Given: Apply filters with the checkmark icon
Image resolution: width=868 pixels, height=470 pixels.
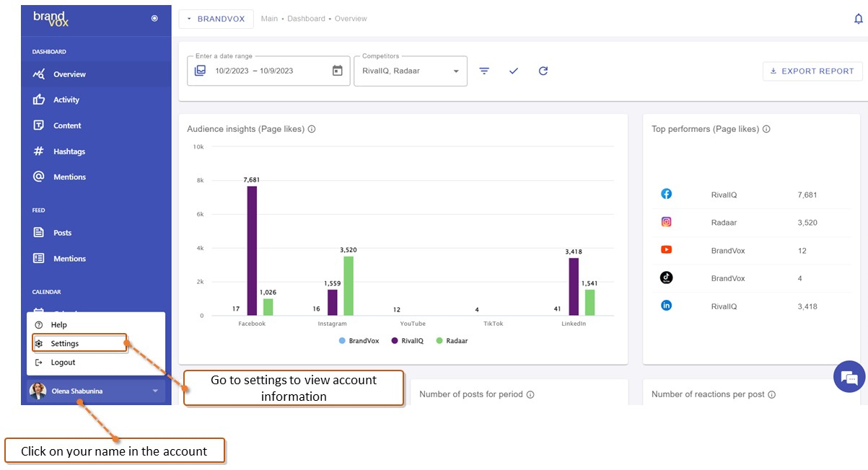Looking at the screenshot, I should (x=514, y=71).
